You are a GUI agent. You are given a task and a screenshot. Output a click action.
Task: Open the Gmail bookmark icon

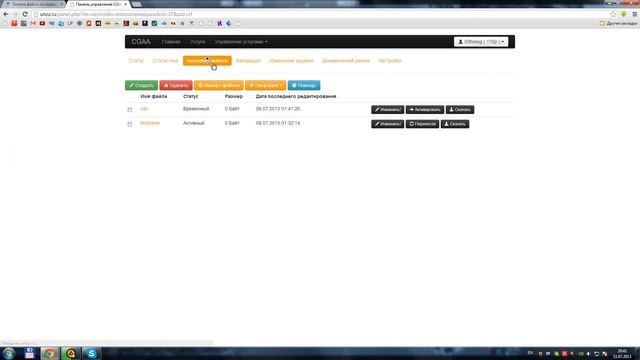click(x=33, y=24)
